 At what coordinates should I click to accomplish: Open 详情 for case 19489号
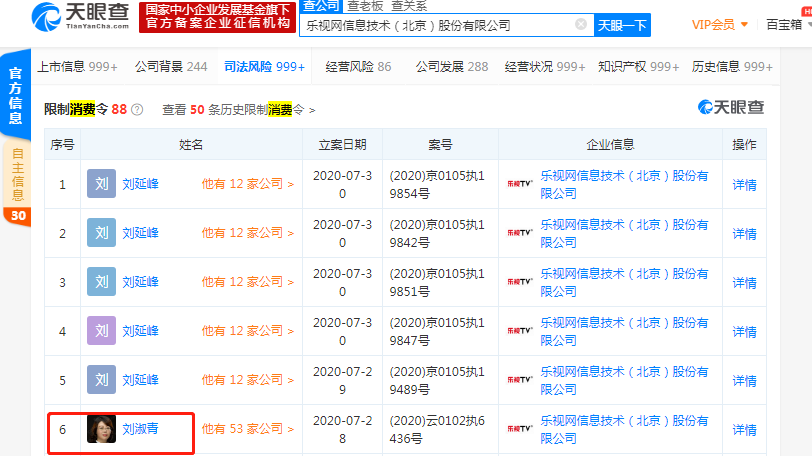click(744, 380)
